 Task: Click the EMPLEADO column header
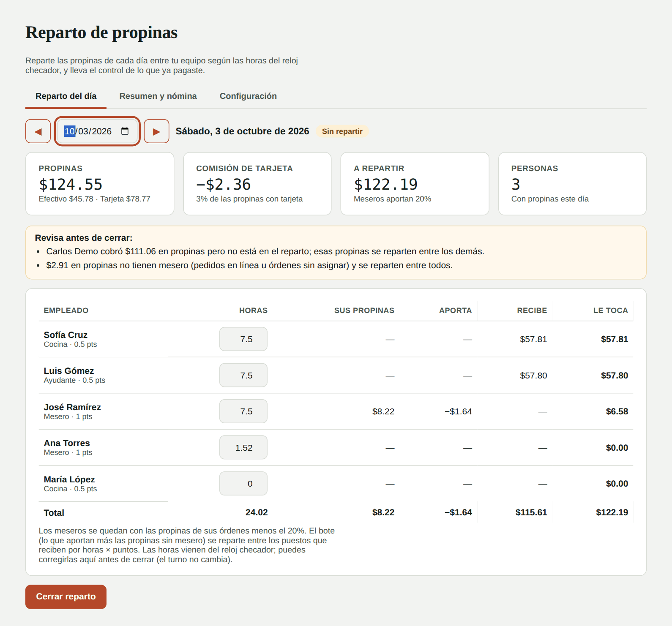66,310
